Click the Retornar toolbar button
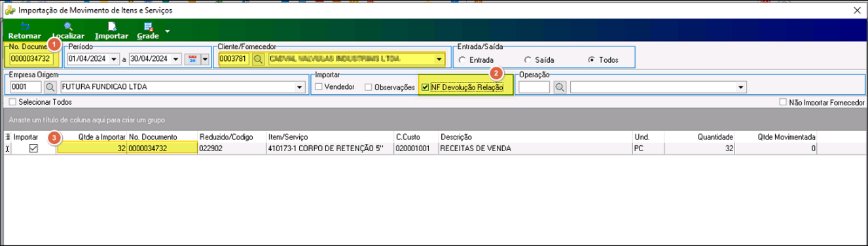 coord(24,31)
